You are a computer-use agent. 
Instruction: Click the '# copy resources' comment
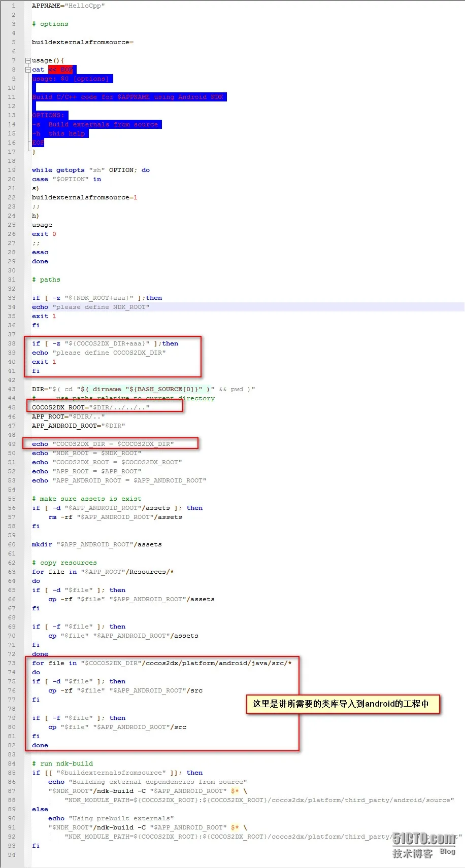pyautogui.click(x=64, y=563)
